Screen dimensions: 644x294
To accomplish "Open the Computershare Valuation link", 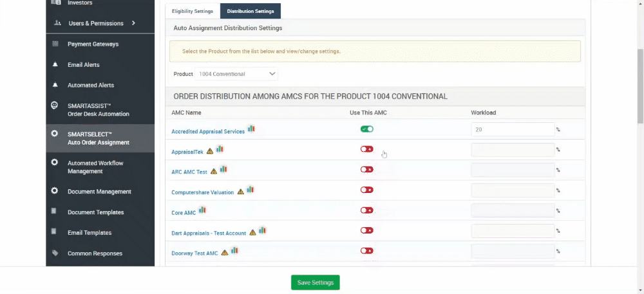I will pyautogui.click(x=202, y=192).
